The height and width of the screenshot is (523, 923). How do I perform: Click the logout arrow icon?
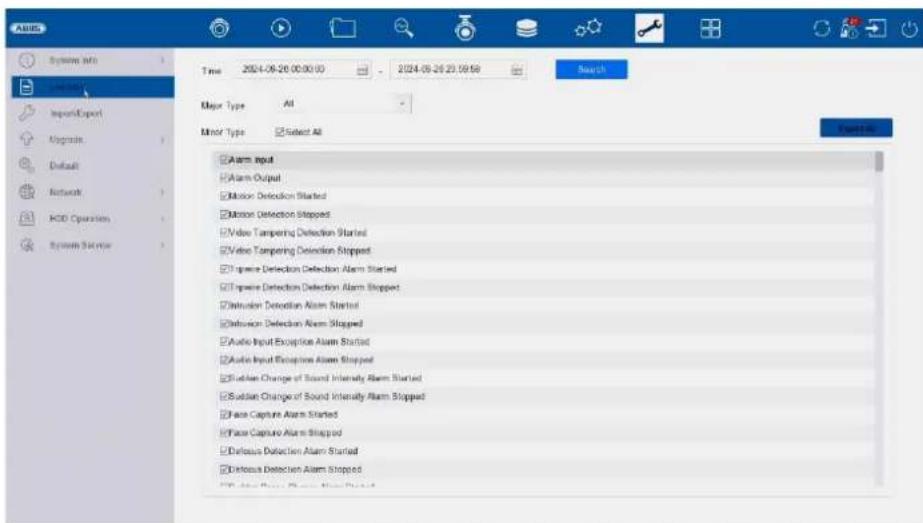tap(876, 28)
